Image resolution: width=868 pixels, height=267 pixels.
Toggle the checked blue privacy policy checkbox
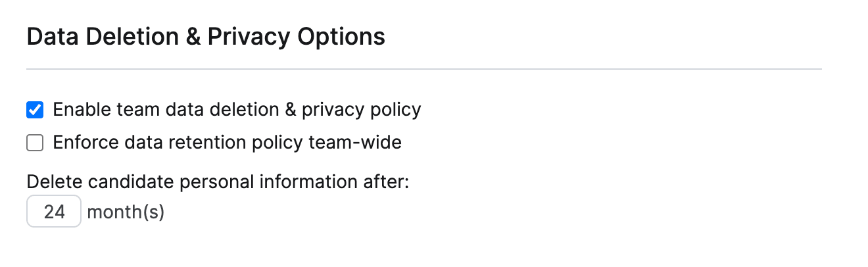point(35,110)
